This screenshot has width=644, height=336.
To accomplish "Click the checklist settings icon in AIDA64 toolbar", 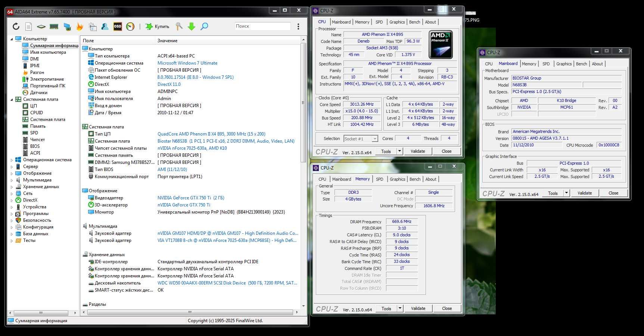I will point(92,26).
